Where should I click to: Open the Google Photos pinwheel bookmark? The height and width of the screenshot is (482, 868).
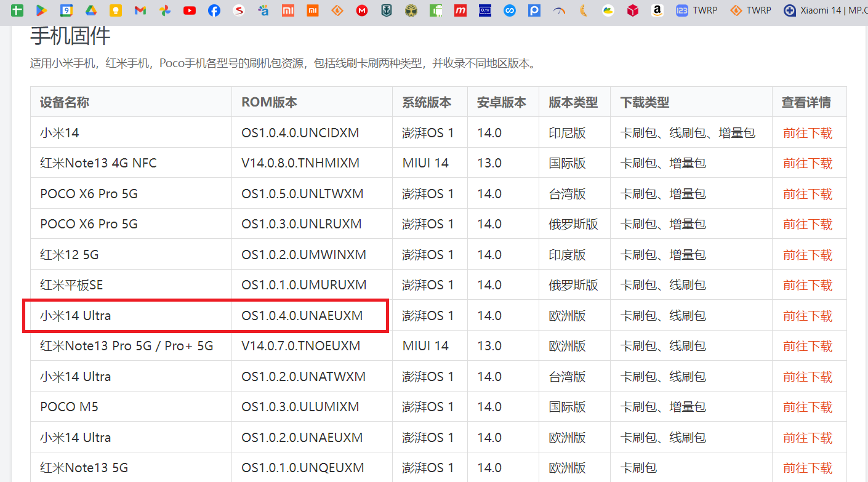(165, 10)
